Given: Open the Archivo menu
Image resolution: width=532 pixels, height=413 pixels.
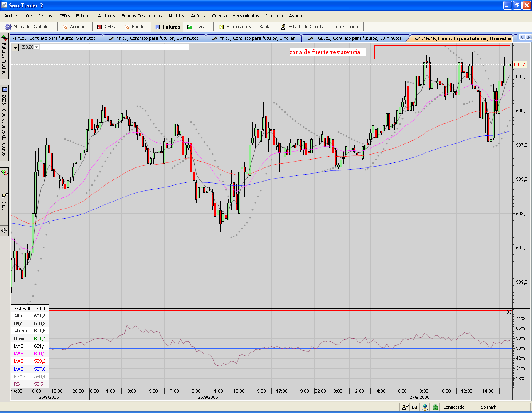Looking at the screenshot, I should point(12,16).
